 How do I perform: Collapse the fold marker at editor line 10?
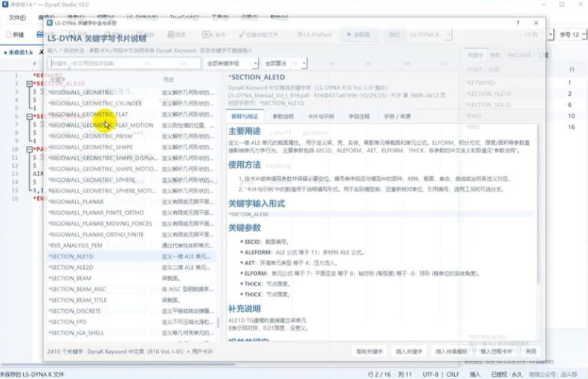coord(29,149)
